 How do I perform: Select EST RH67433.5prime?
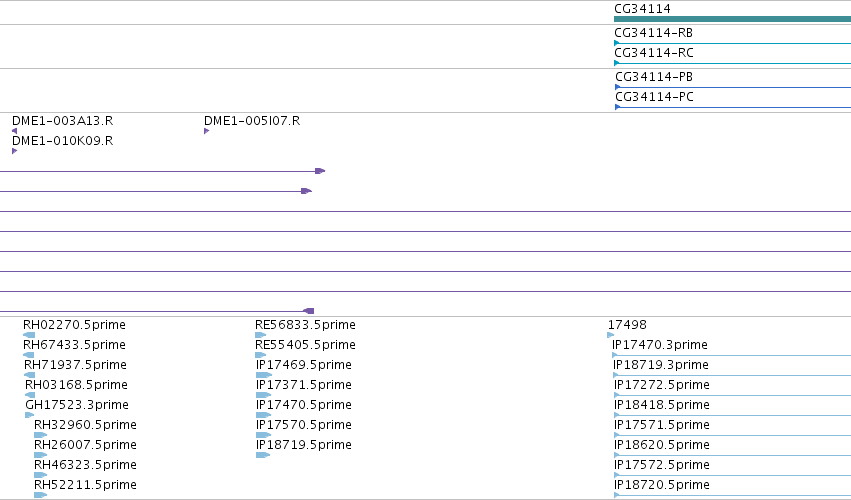[74, 345]
